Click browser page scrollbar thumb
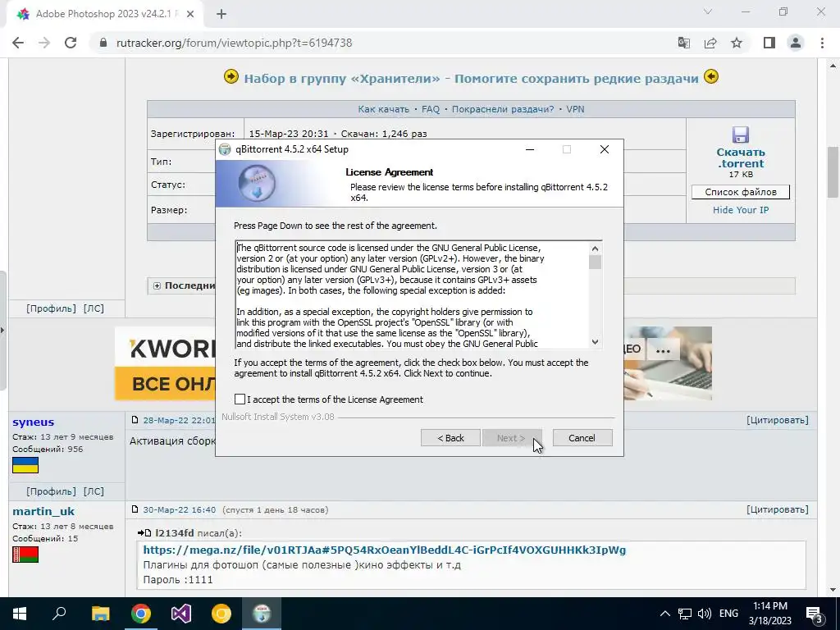Screen dimensions: 840x630 click(833, 171)
